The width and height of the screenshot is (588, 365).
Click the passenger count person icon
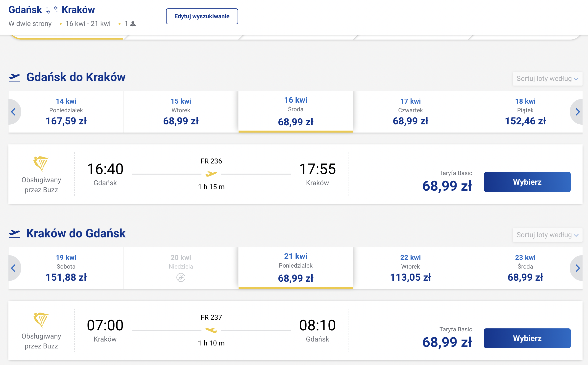point(133,24)
